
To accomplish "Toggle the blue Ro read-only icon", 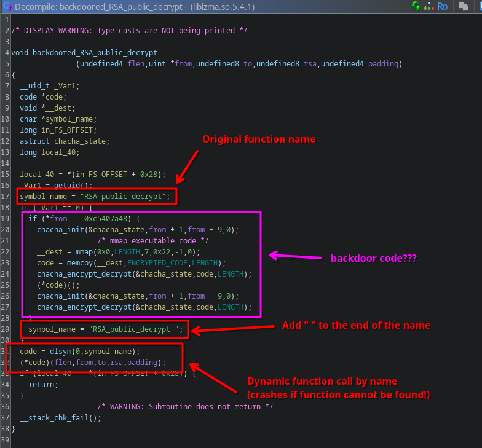I will 443,6.
